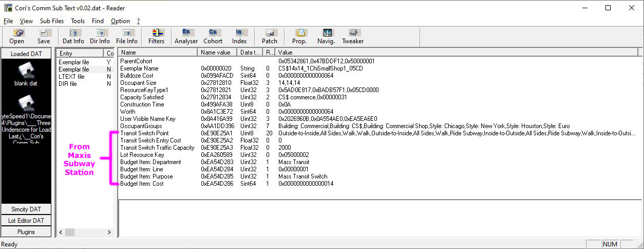The width and height of the screenshot is (644, 249).
Task: Open the Sub Files menu
Action: pos(52,21)
